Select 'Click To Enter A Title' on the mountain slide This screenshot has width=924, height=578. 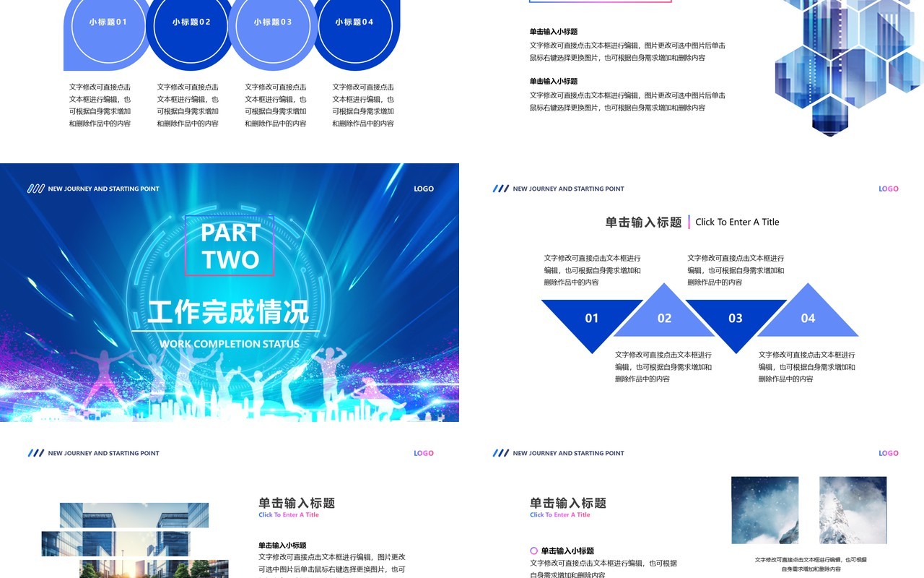(x=560, y=515)
